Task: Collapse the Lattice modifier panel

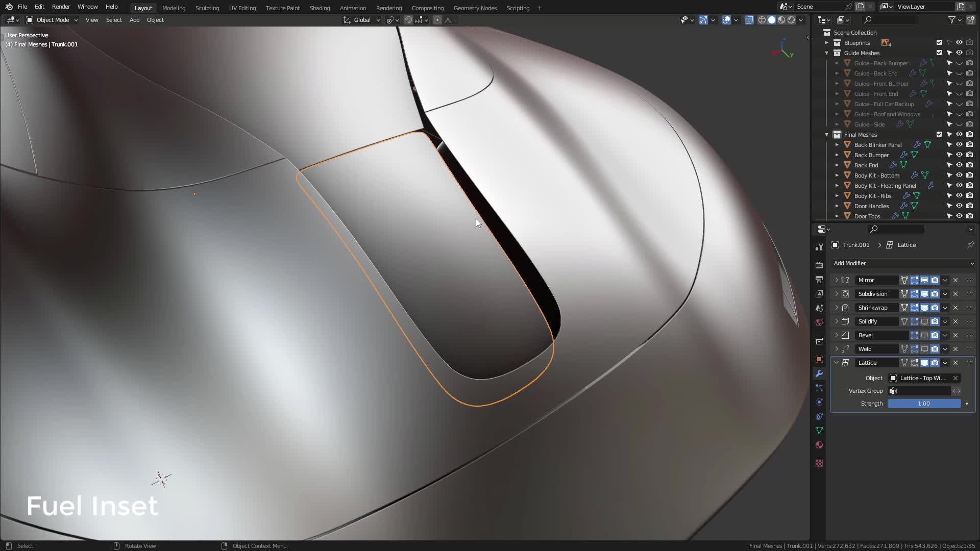Action: 836,363
